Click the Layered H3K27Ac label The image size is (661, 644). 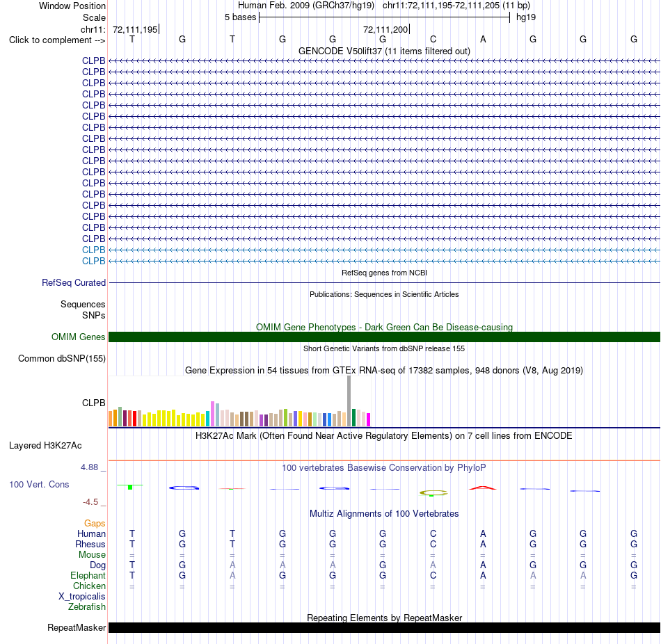(x=45, y=446)
